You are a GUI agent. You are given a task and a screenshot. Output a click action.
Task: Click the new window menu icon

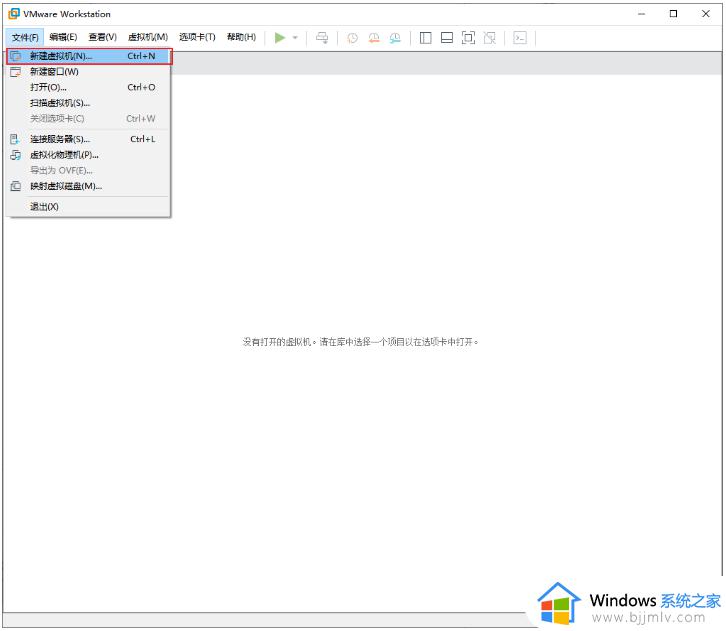click(15, 72)
